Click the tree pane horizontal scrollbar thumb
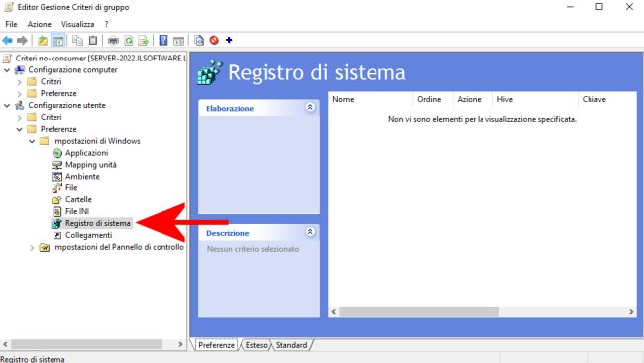The height and width of the screenshot is (363, 644). (86, 344)
